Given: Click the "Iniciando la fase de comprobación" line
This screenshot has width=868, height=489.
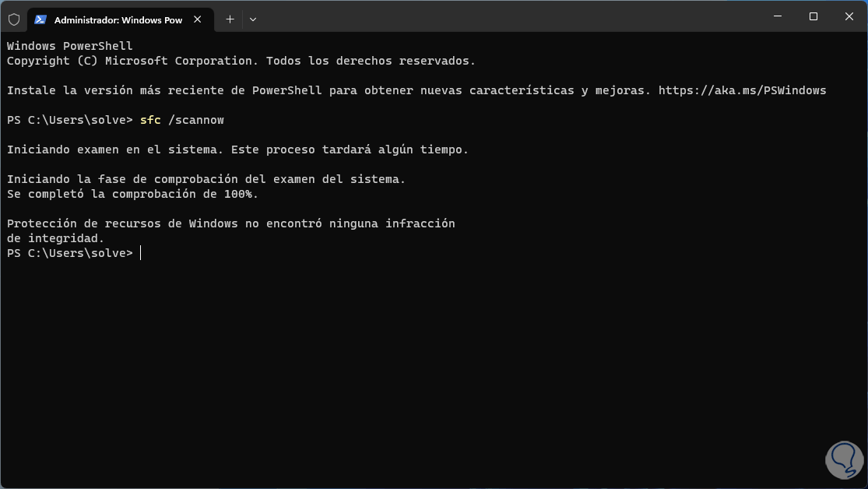Looking at the screenshot, I should (206, 179).
